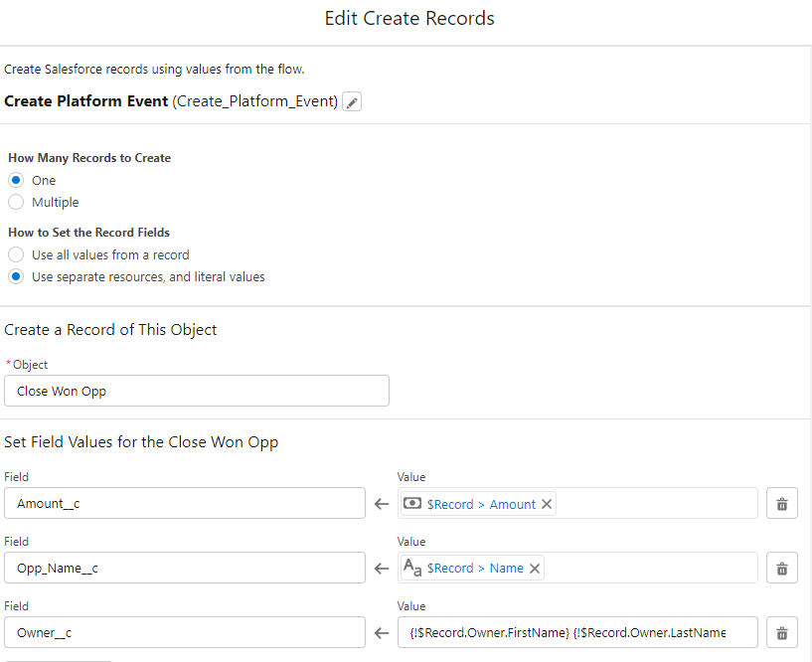Select Multiple records to create
Image resolution: width=812 pixels, height=662 pixels.
(x=16, y=203)
